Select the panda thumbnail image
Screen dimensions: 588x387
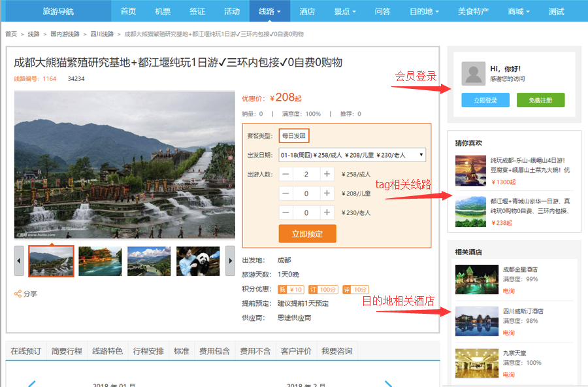198,261
